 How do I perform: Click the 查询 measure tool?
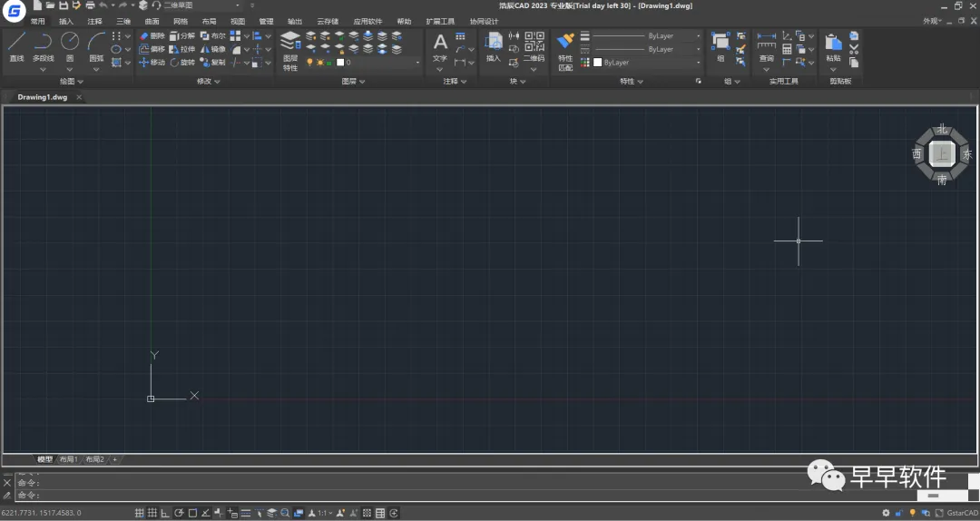(x=766, y=47)
